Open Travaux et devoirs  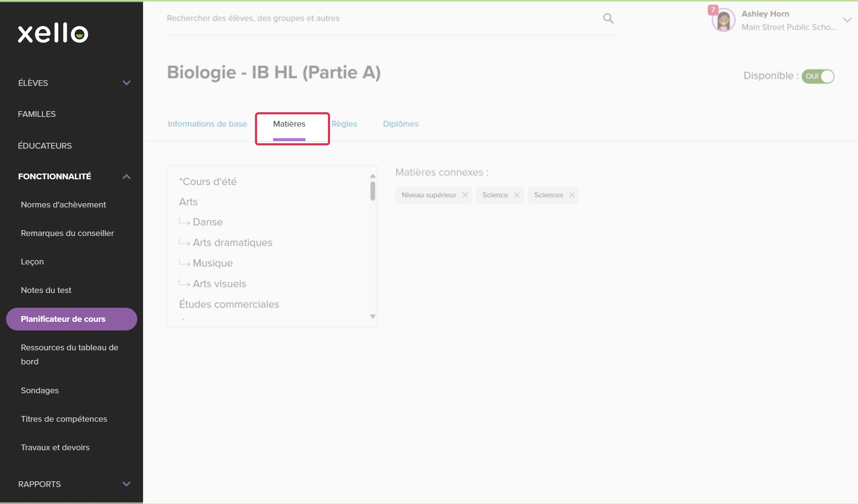pos(55,447)
